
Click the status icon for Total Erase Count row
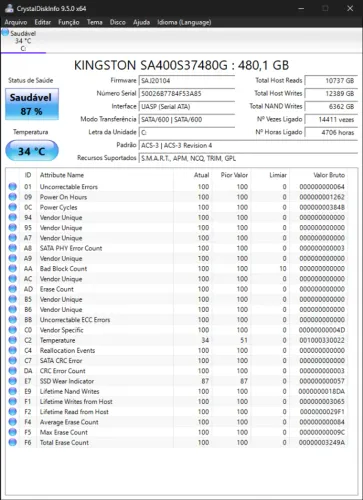(x=13, y=443)
